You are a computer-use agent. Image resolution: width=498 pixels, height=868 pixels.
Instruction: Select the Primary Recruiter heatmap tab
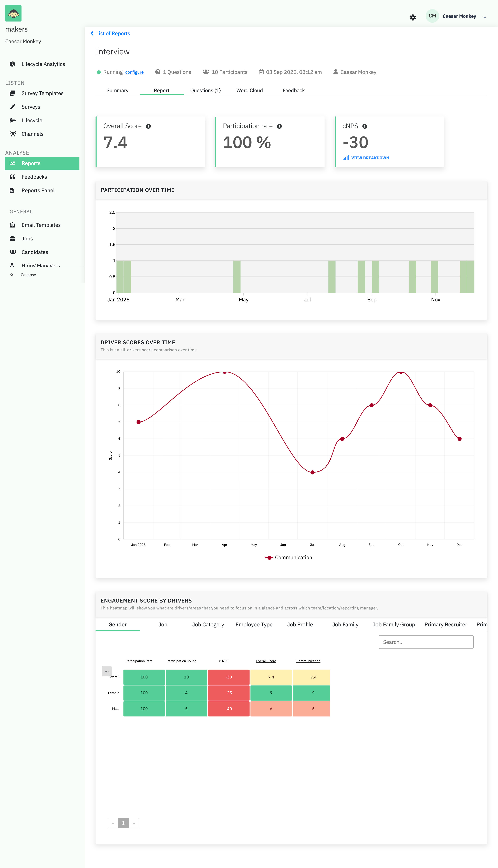point(446,624)
